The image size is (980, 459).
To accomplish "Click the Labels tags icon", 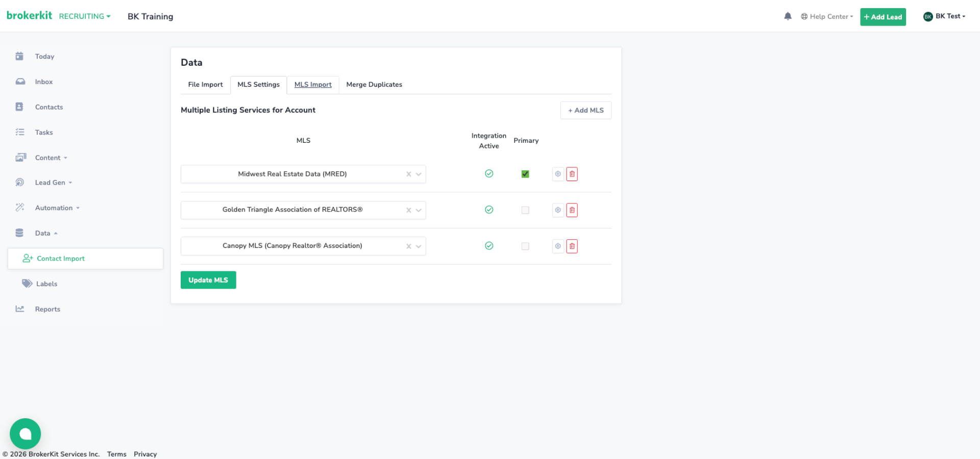I will (x=27, y=284).
